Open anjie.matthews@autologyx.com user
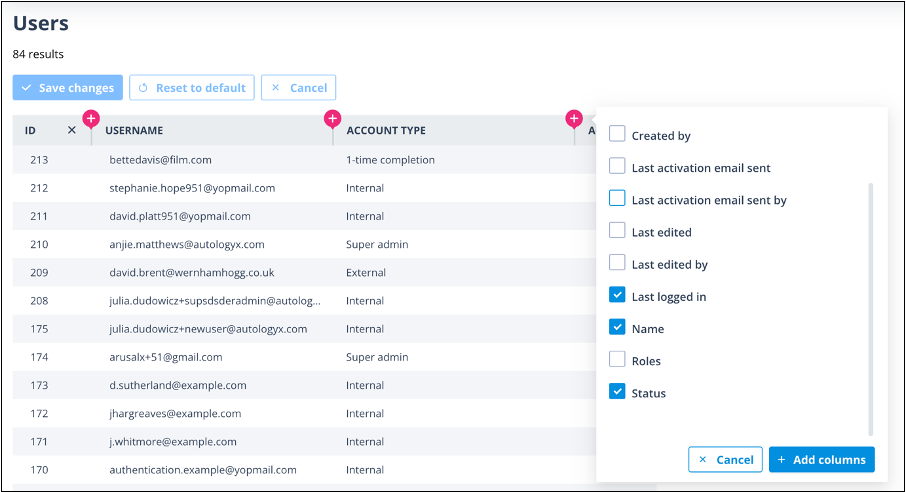This screenshot has width=906, height=492. pyautogui.click(x=187, y=245)
